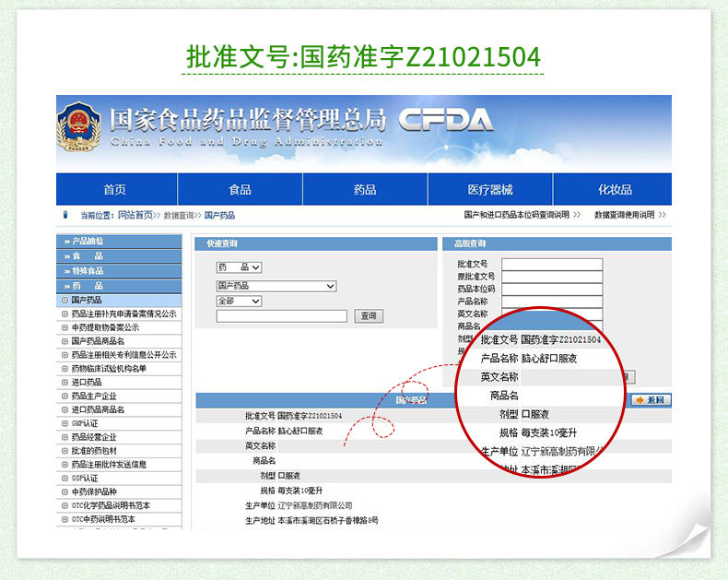Open the 药品 navigation tab
This screenshot has width=728, height=580.
coord(365,190)
